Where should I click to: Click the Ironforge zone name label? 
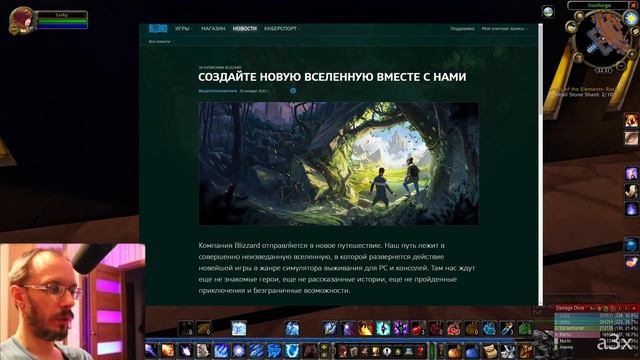[598, 6]
